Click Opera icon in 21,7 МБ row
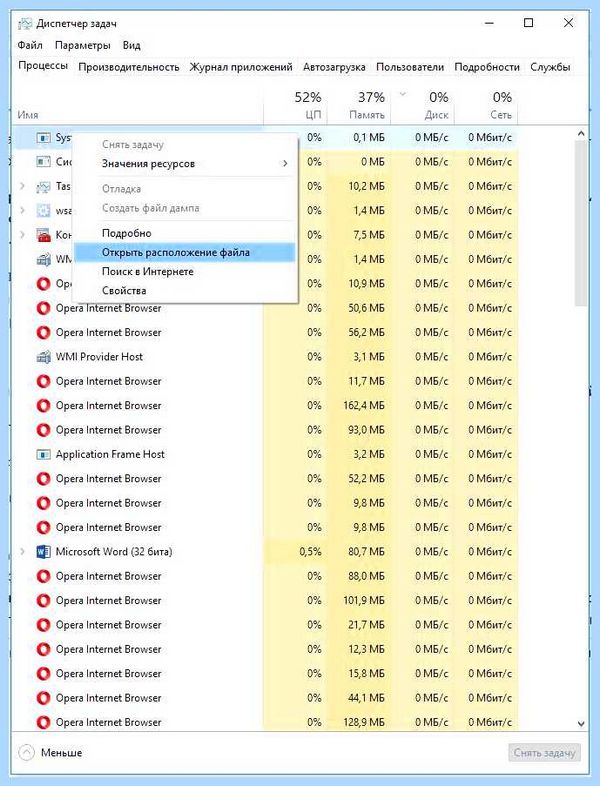 click(x=44, y=625)
